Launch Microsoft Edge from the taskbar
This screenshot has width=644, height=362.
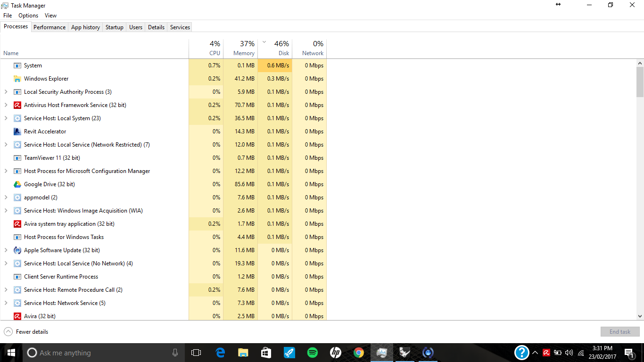(220, 353)
